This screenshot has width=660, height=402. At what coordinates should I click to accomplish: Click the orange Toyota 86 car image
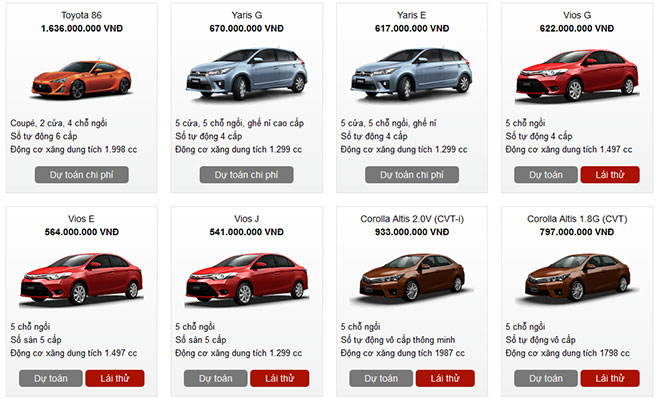[x=82, y=79]
